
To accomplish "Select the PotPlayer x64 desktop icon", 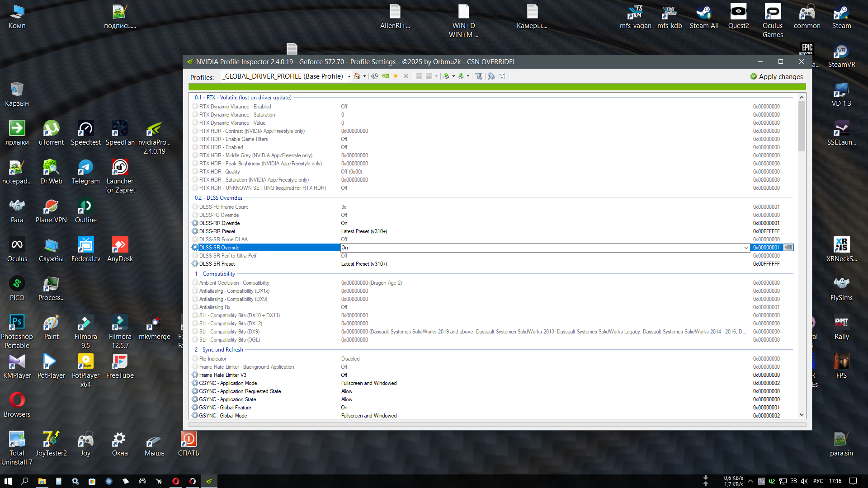I will (85, 371).
